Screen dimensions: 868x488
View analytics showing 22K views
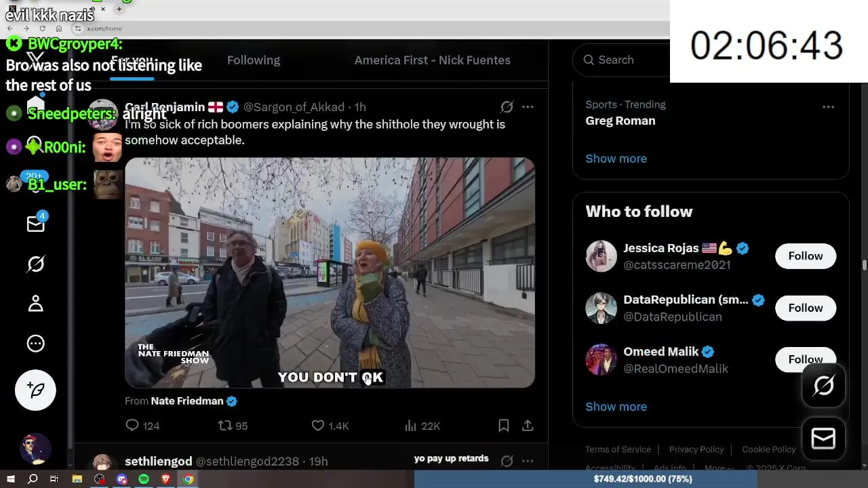[x=422, y=426]
